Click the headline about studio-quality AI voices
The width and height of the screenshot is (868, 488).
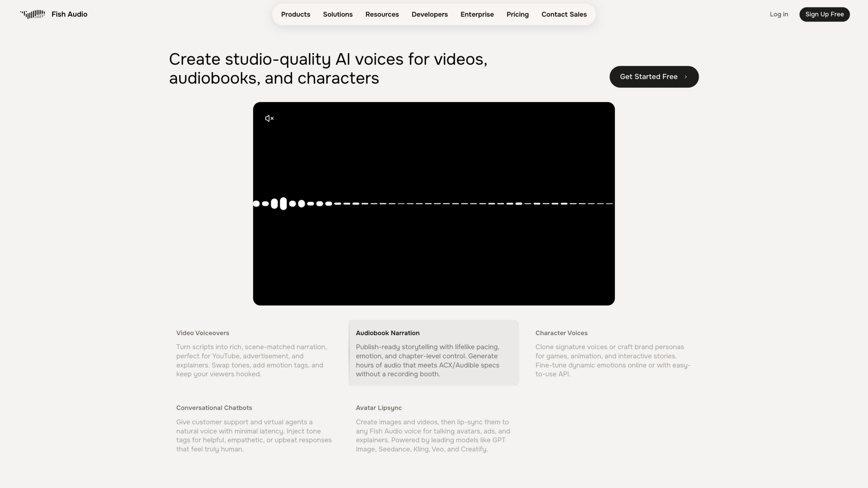(x=328, y=69)
